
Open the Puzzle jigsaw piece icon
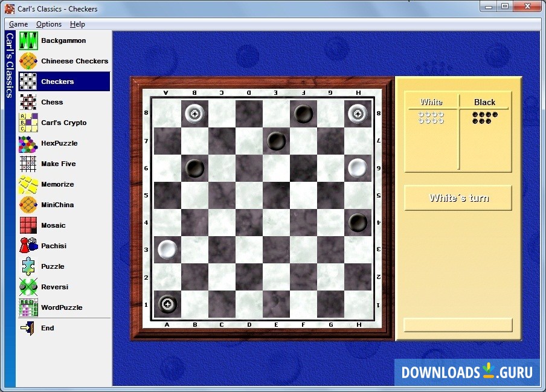click(x=28, y=267)
